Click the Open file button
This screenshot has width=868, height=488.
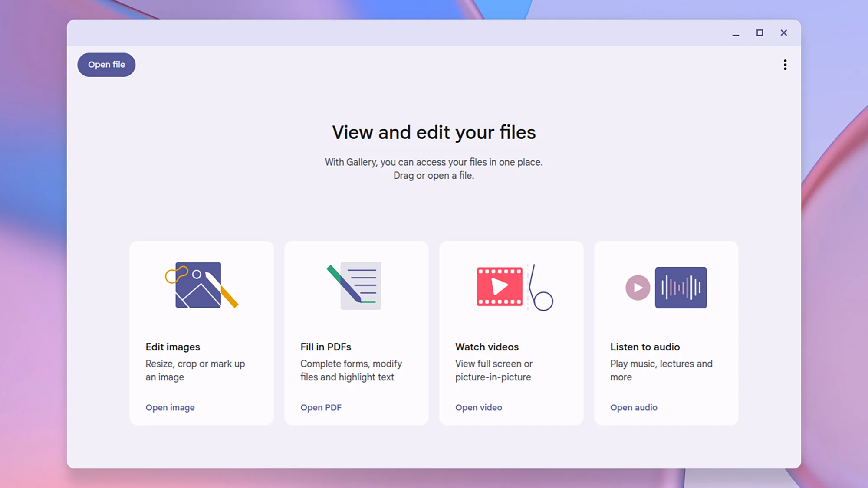(106, 65)
